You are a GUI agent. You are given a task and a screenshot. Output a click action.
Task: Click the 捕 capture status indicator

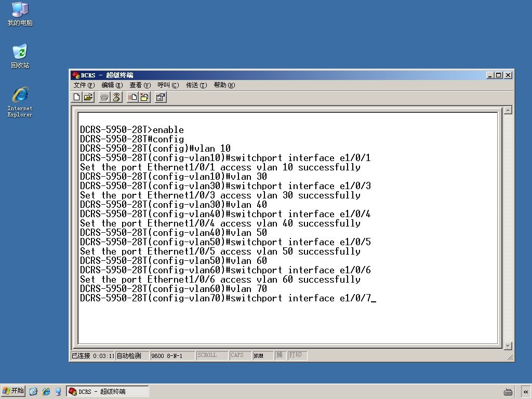(280, 355)
